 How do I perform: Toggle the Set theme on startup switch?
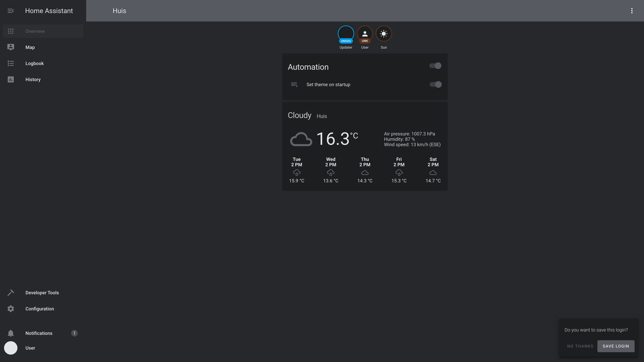(435, 84)
